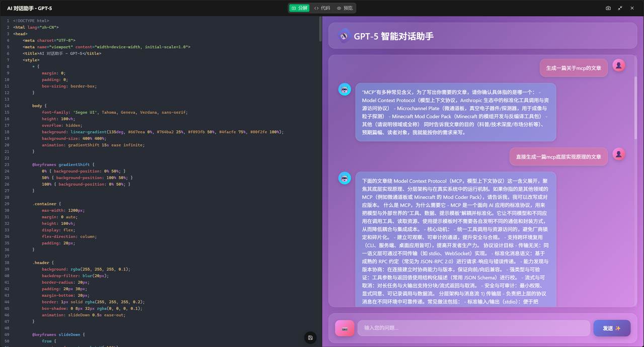This screenshot has width=644, height=347.
Task: Click the <head> tag code line
Action: click(20, 34)
